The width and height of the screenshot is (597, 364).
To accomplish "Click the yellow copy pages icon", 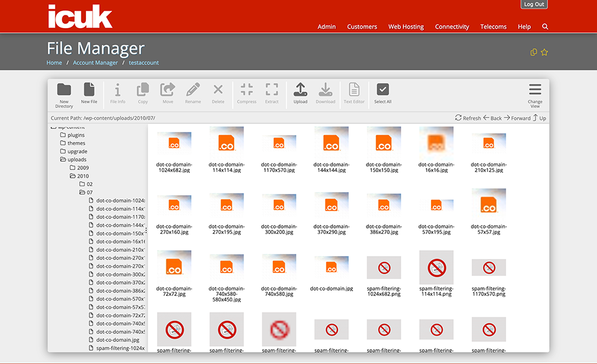I will [534, 52].
